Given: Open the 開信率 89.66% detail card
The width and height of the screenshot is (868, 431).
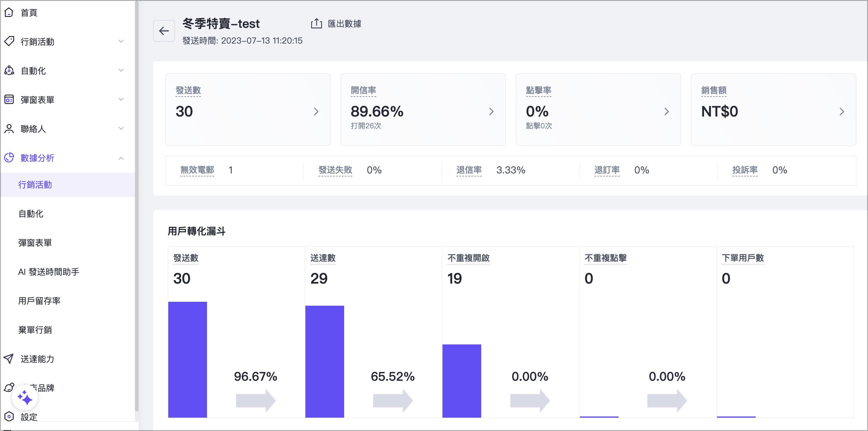Looking at the screenshot, I should coord(423,110).
